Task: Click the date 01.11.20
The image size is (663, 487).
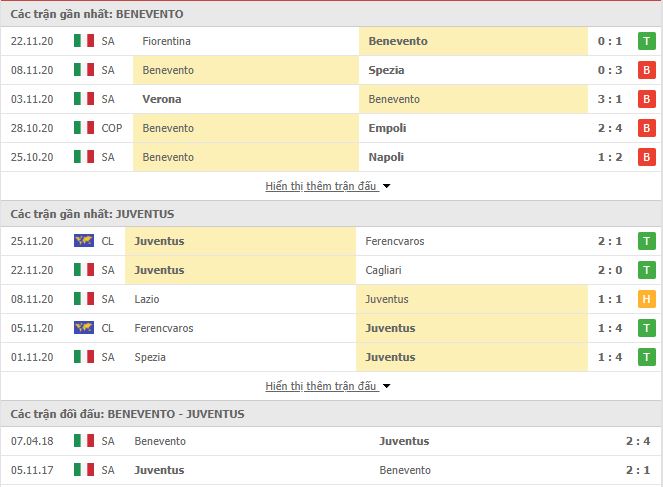Action: [x=32, y=357]
